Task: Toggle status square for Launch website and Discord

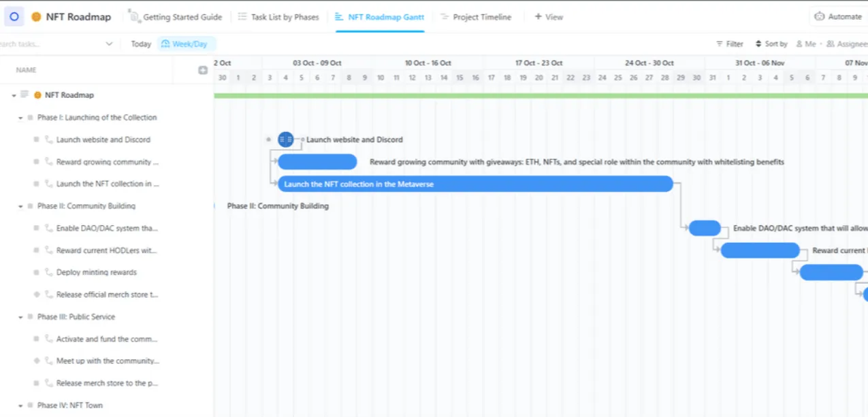Action: click(37, 139)
